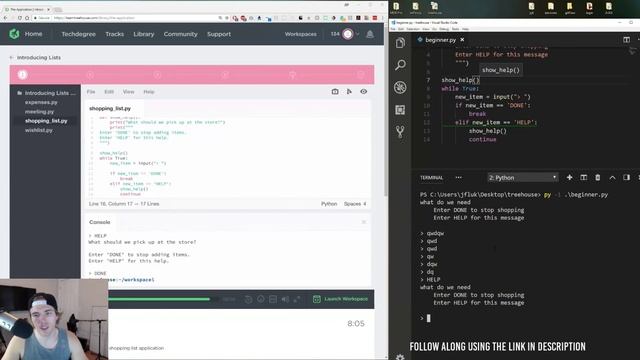
Task: Open the VS Code settings gear
Action: tap(400, 357)
